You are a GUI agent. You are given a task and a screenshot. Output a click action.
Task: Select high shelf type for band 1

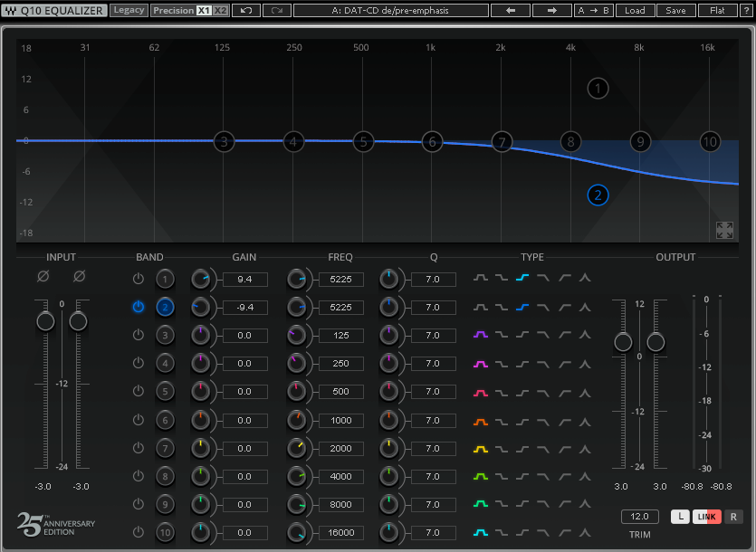(522, 278)
